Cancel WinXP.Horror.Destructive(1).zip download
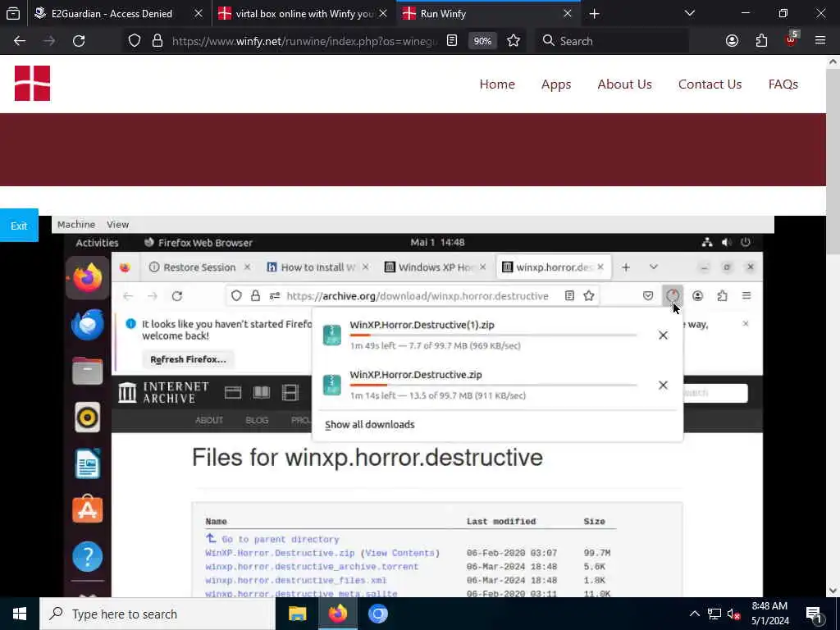This screenshot has width=840, height=630. pos(663,336)
